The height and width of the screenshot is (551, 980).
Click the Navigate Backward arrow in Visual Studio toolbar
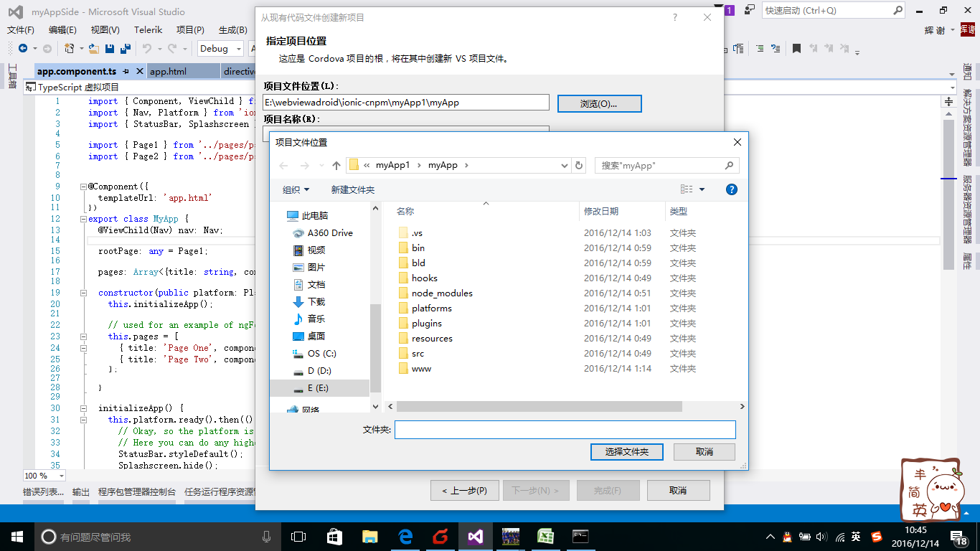pos(23,49)
